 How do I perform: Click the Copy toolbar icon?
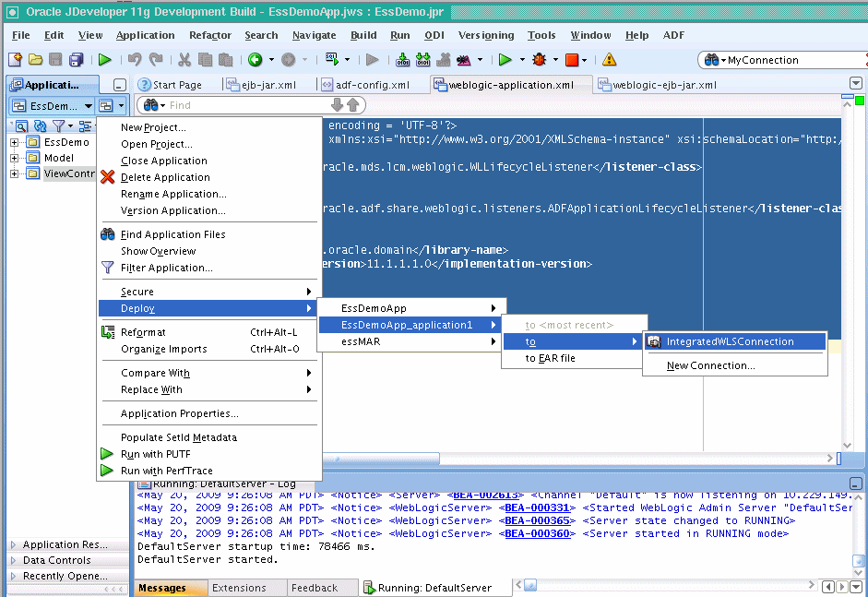click(205, 59)
